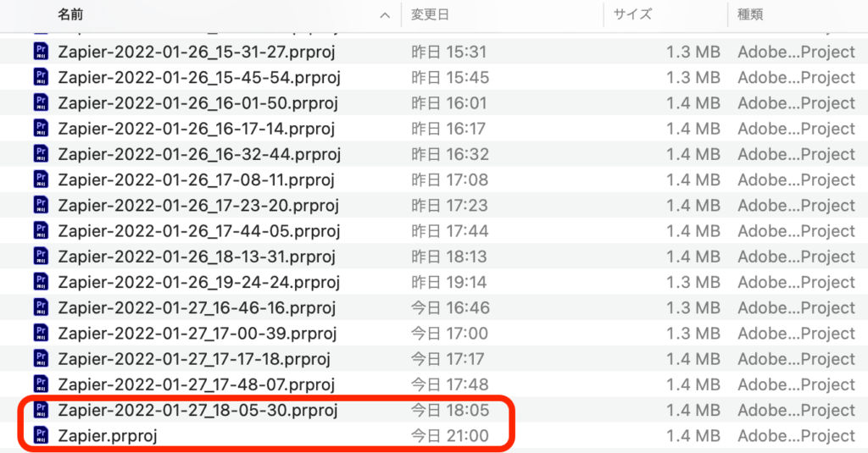This screenshot has width=868, height=453.
Task: Click the Pr icon of Zapier-2022-01-26_19-24-24.prproj
Action: 41,282
